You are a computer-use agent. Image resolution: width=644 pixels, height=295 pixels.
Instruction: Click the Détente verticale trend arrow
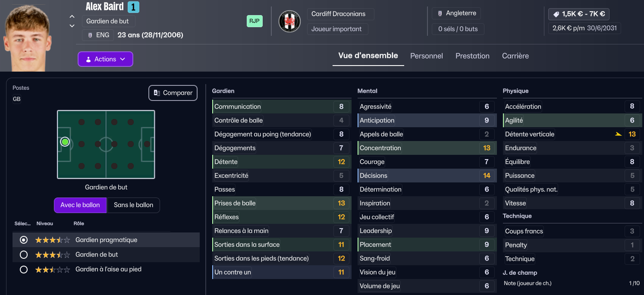[x=619, y=134]
